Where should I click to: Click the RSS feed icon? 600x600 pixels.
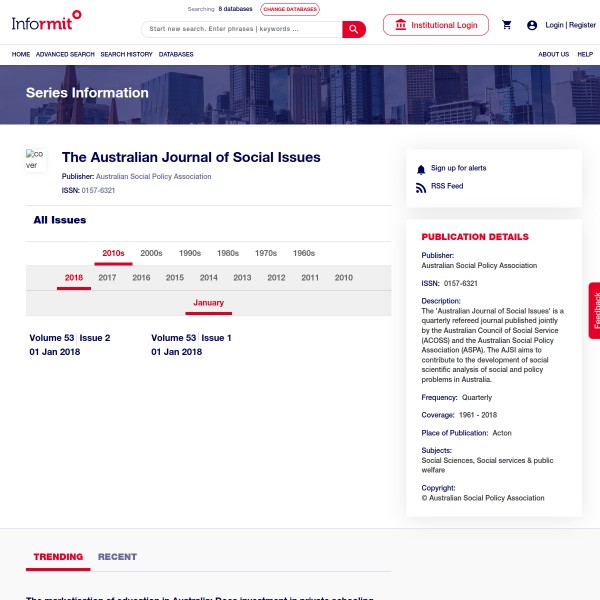(x=421, y=187)
